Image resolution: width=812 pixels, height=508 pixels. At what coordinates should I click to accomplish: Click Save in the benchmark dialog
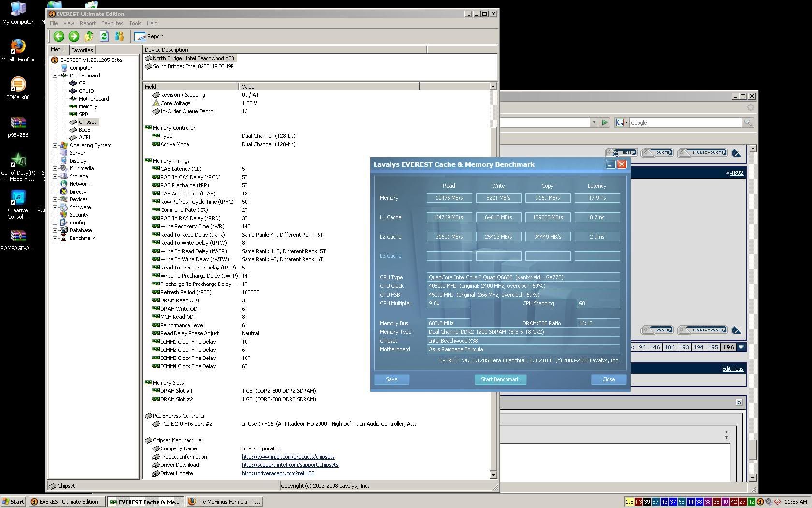tap(391, 379)
